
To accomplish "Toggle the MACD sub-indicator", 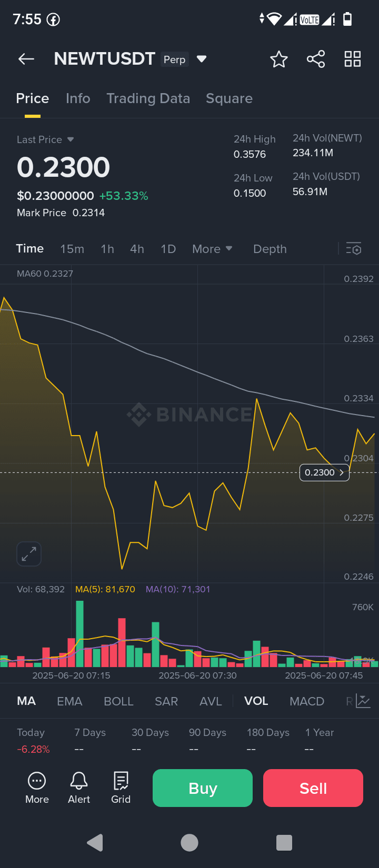I will pos(307,701).
